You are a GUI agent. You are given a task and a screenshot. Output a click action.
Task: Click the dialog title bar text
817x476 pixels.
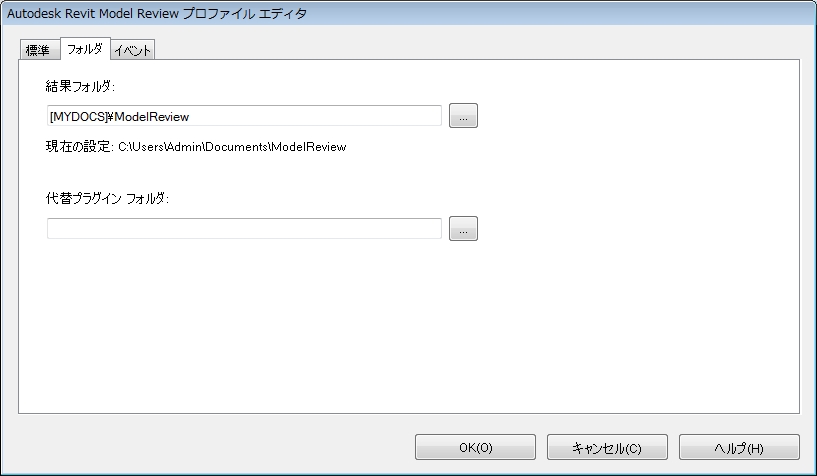158,13
